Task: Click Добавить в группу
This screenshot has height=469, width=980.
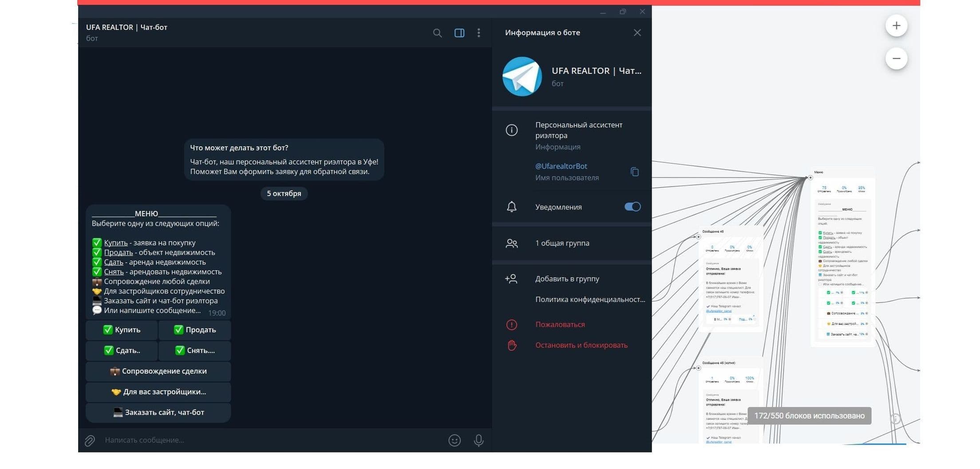Action: 567,279
